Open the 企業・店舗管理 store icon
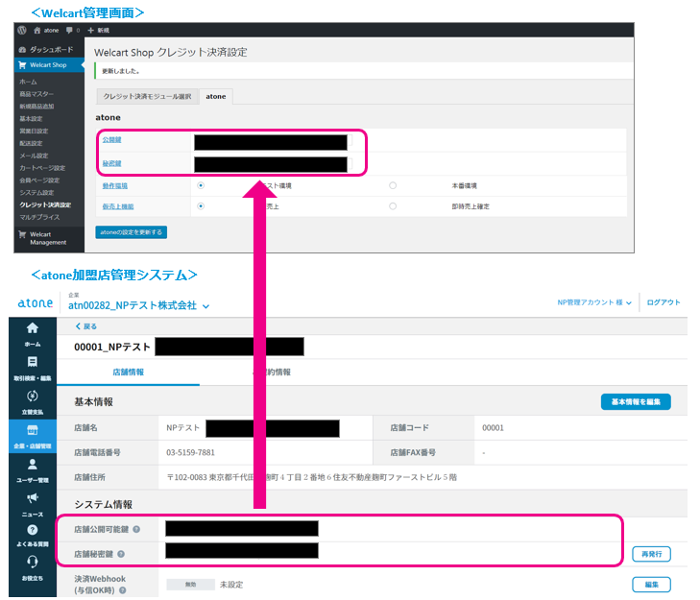The width and height of the screenshot is (700, 600). pyautogui.click(x=32, y=430)
